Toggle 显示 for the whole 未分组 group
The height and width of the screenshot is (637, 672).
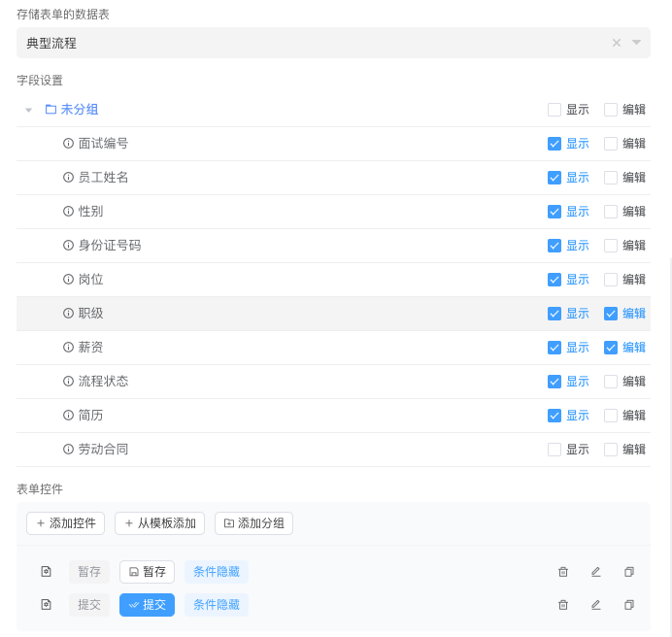[554, 110]
